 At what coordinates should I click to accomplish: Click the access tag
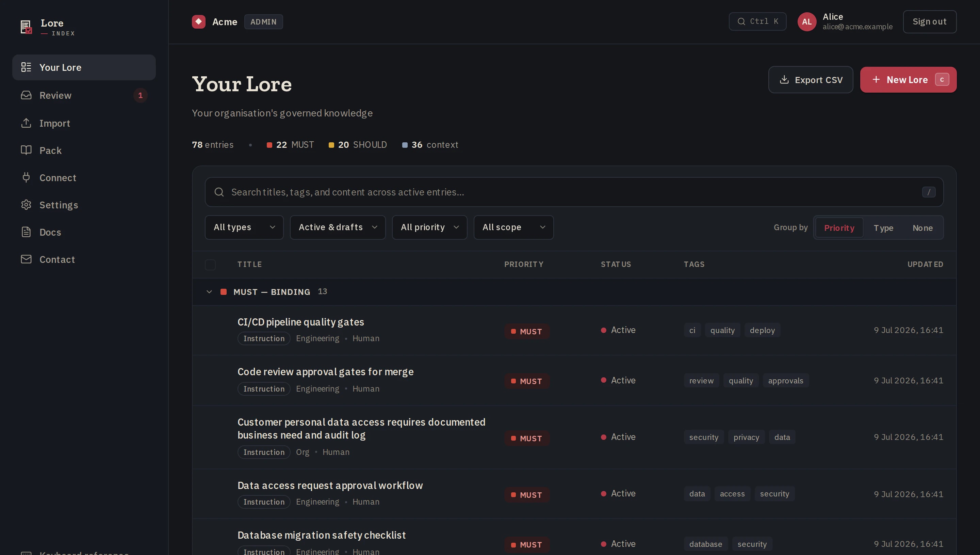732,494
